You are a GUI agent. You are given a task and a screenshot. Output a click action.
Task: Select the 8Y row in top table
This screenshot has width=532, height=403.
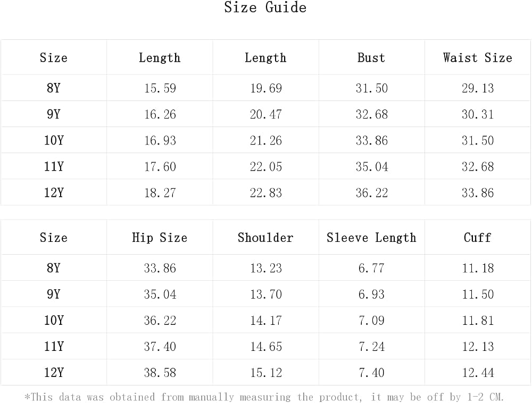(266, 88)
